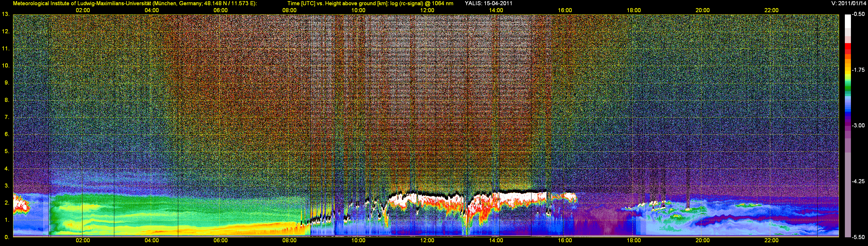Select 20:00 on the upper time axis
868x246 pixels.
pos(703,10)
